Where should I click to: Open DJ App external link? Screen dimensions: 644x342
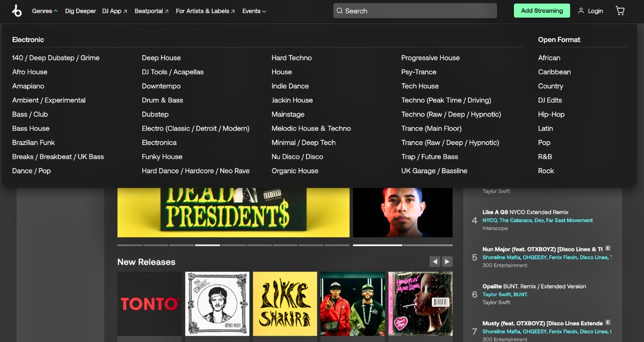pyautogui.click(x=115, y=11)
